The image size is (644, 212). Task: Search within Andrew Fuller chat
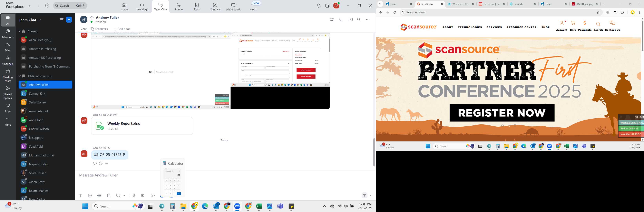(359, 19)
